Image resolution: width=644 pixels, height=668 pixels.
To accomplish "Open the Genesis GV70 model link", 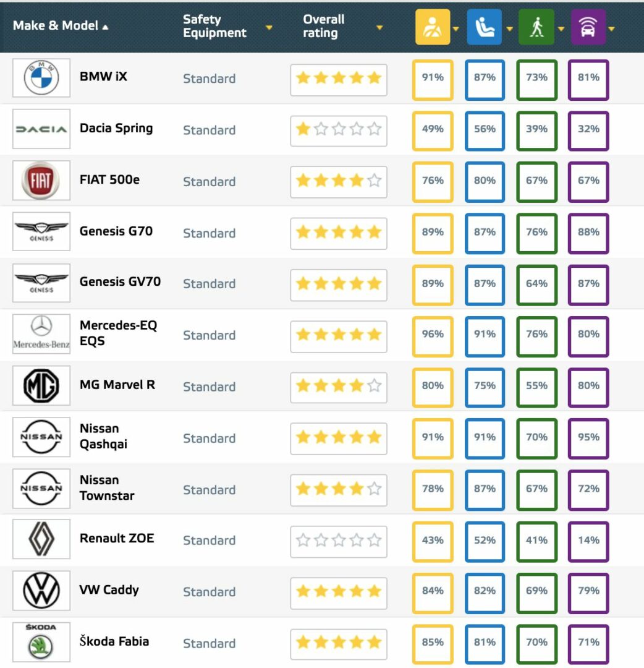I will (x=120, y=281).
